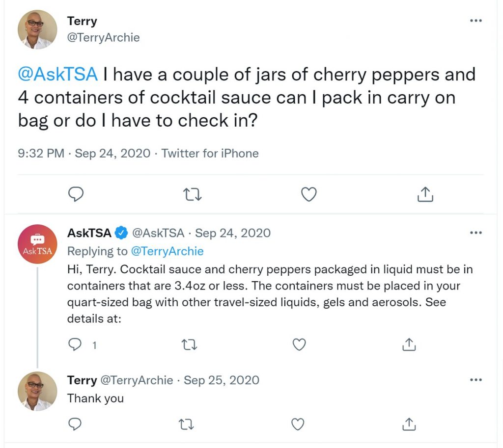Open the 'Twitter for iPhone' source link
503x448 pixels.
[210, 154]
